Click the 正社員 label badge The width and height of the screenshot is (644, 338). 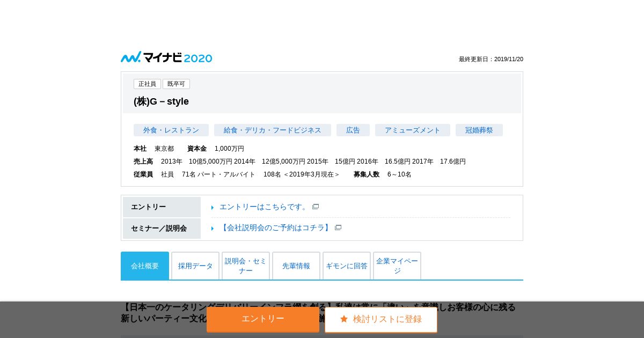click(x=147, y=84)
